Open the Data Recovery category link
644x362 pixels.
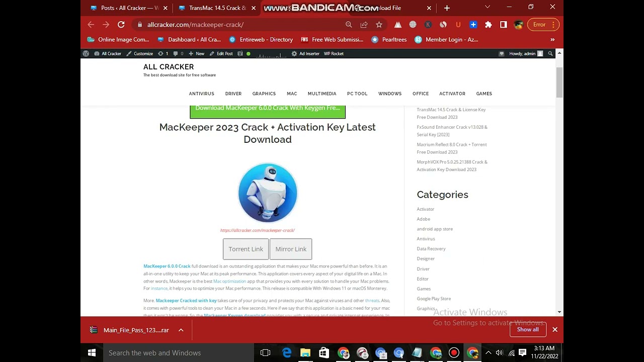pyautogui.click(x=431, y=248)
